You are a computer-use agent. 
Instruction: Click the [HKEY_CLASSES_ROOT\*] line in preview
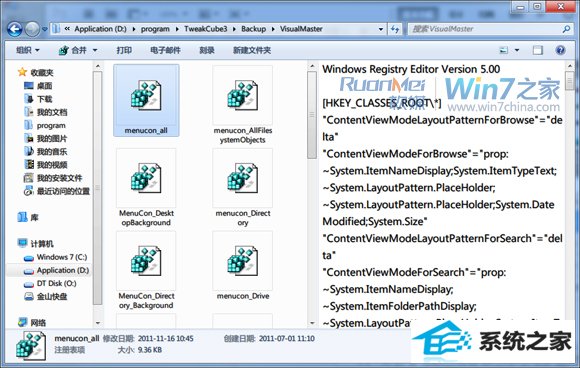click(382, 103)
